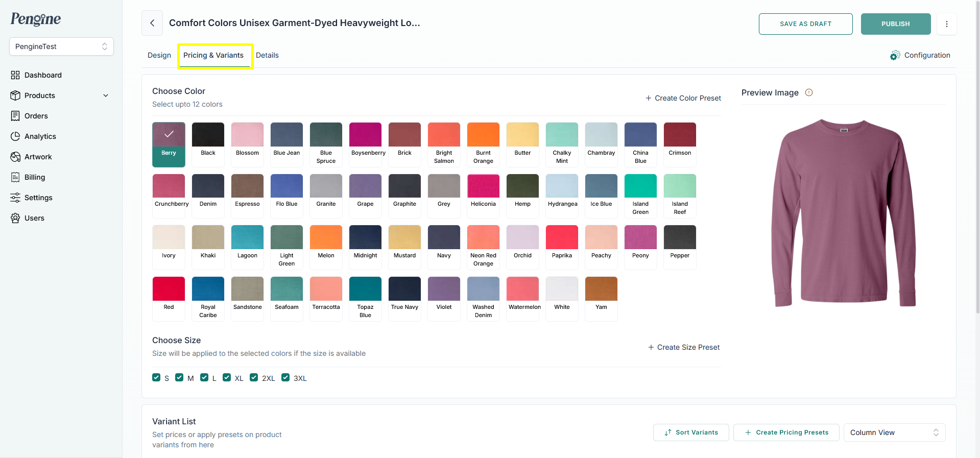The width and height of the screenshot is (980, 458).
Task: Open Dashboard from the sidebar
Action: pyautogui.click(x=43, y=75)
